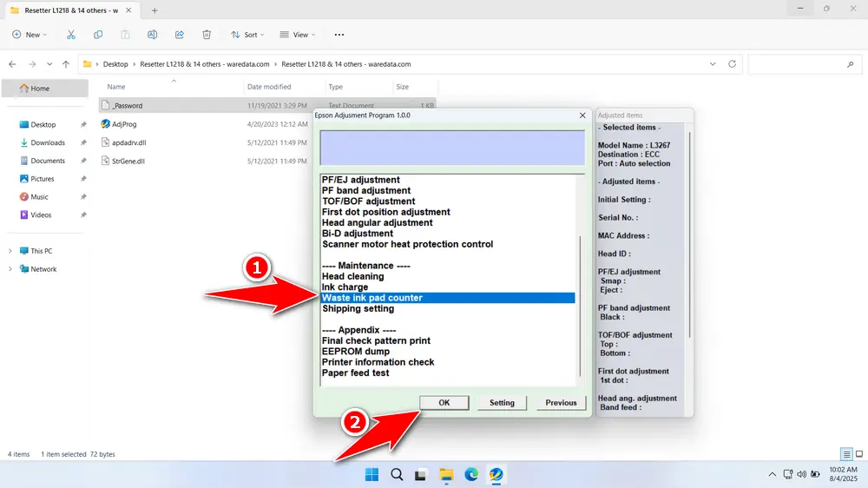Switch to large thumbnails view icon

pos(859,454)
